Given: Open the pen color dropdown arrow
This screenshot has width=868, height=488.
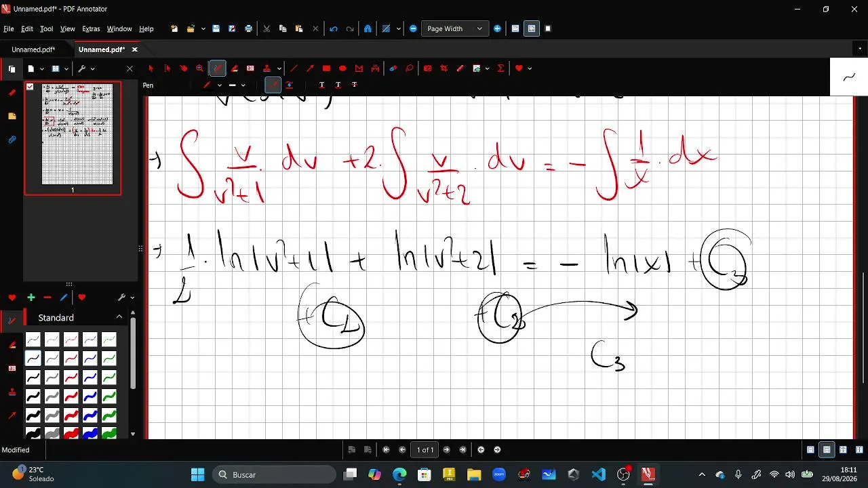Looking at the screenshot, I should [x=220, y=85].
